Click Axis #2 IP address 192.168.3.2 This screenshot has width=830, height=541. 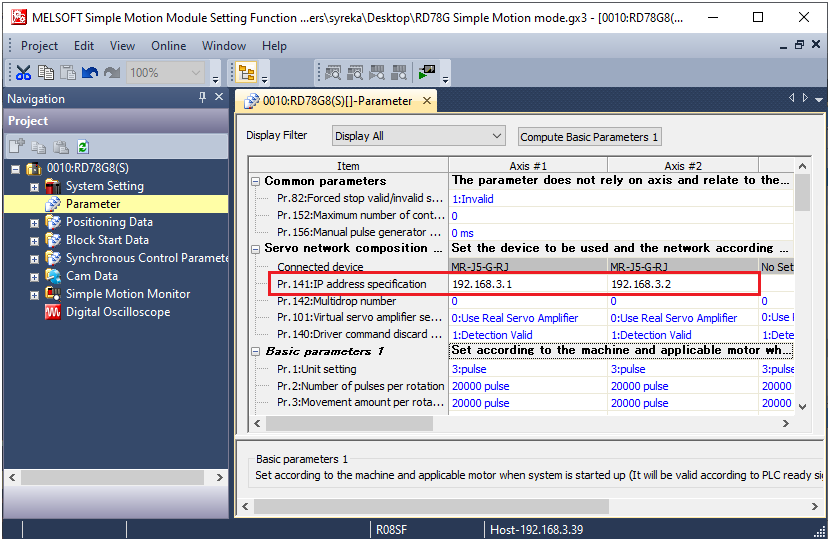(683, 284)
